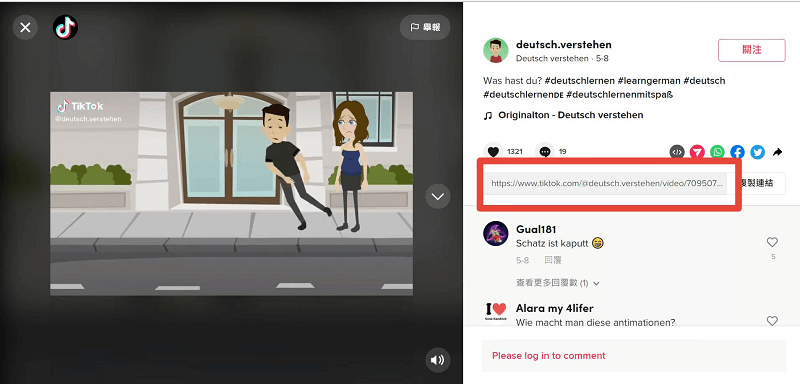Image resolution: width=800 pixels, height=384 pixels.
Task: Click the 1321 likes count
Action: pos(515,151)
